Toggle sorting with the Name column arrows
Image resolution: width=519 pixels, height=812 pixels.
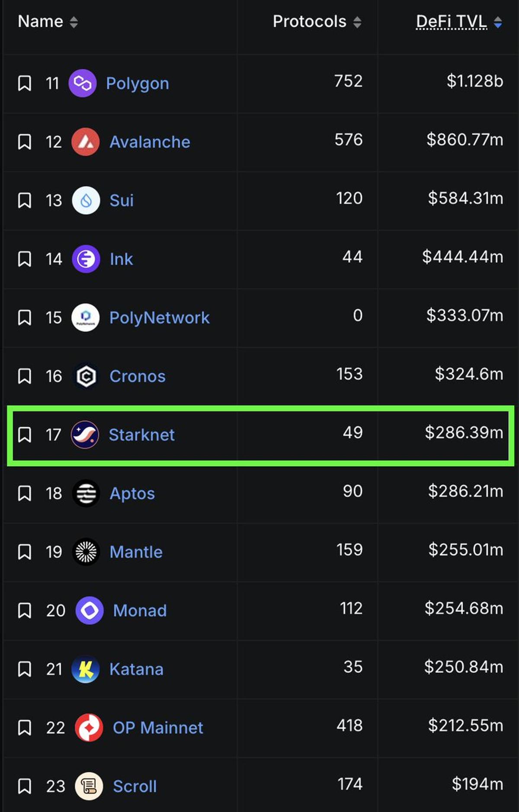(x=74, y=21)
